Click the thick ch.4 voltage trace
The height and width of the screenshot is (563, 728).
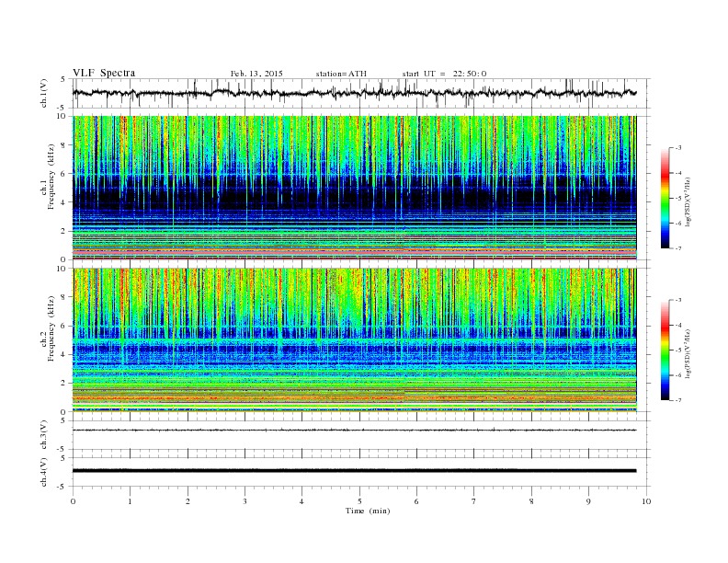pyautogui.click(x=354, y=471)
